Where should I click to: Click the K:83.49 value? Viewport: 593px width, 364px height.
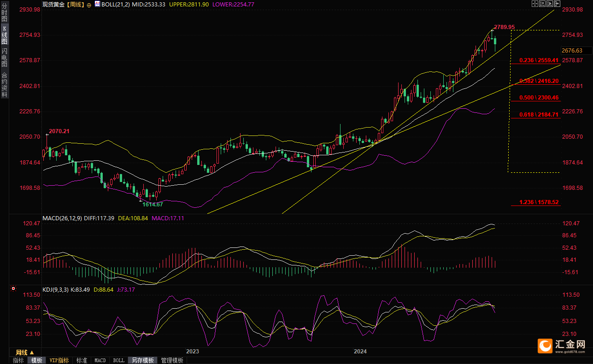(80, 290)
